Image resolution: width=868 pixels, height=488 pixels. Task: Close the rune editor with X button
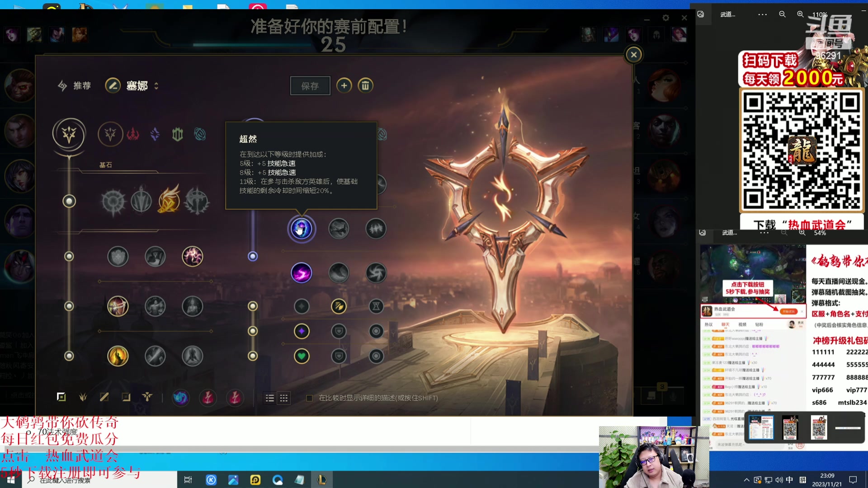(x=633, y=55)
